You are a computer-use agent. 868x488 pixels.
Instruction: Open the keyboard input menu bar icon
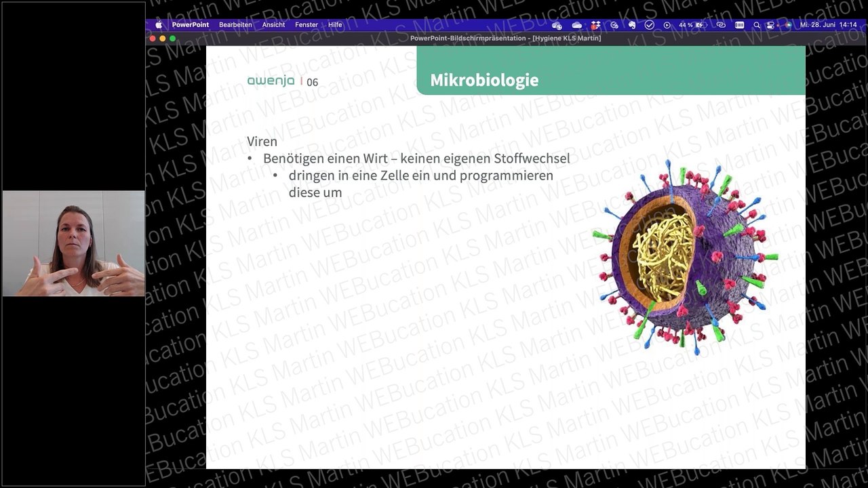739,25
